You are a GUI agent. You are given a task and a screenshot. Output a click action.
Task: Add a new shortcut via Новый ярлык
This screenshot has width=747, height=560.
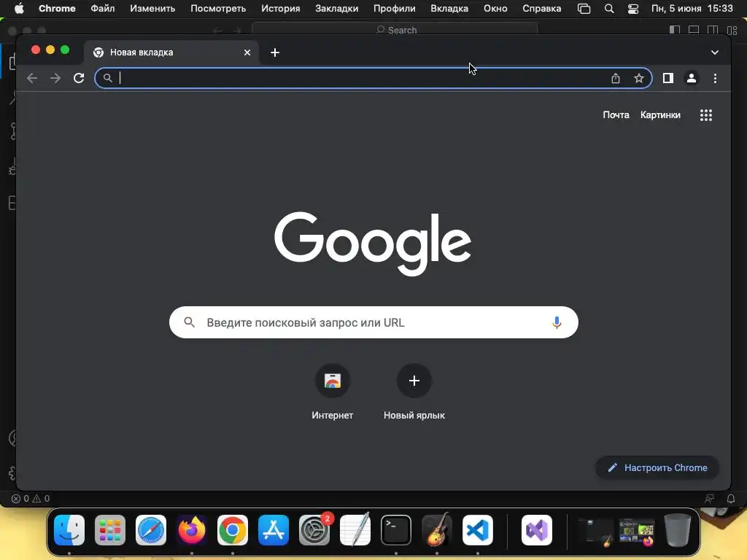[414, 392]
